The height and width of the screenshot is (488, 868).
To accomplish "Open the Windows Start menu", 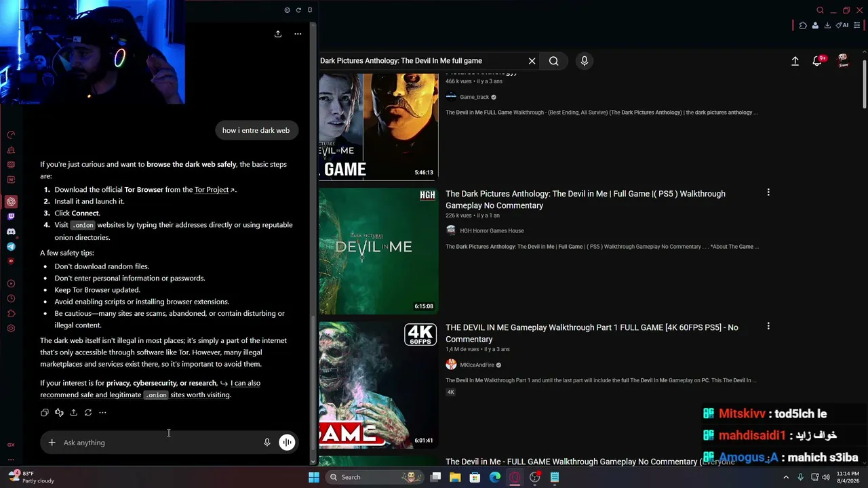I will coord(314,477).
